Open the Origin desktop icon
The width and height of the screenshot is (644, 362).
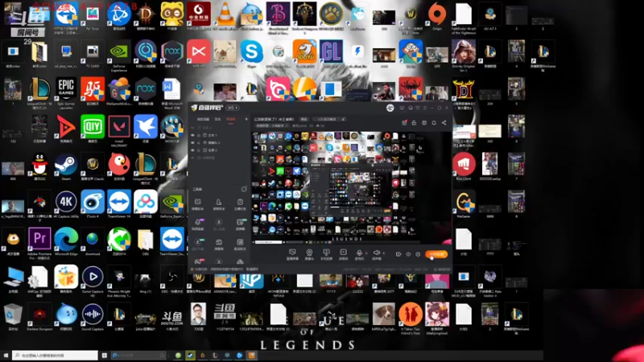point(436,15)
